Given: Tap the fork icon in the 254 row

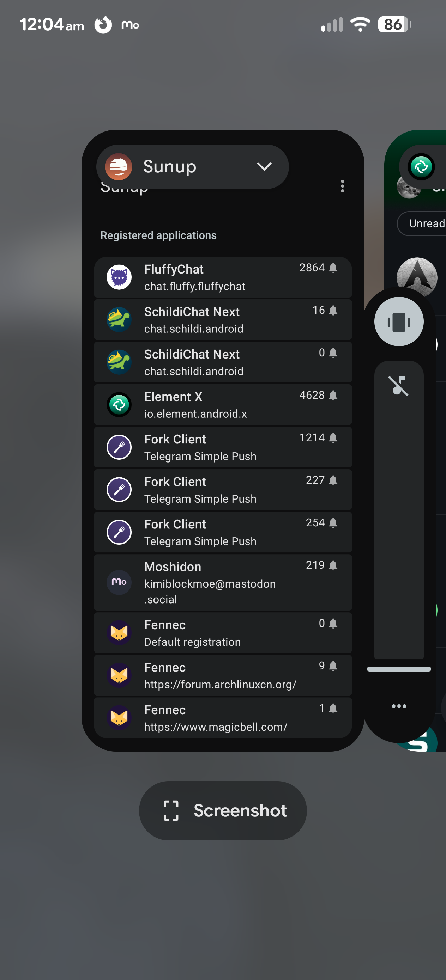Looking at the screenshot, I should pyautogui.click(x=119, y=532).
